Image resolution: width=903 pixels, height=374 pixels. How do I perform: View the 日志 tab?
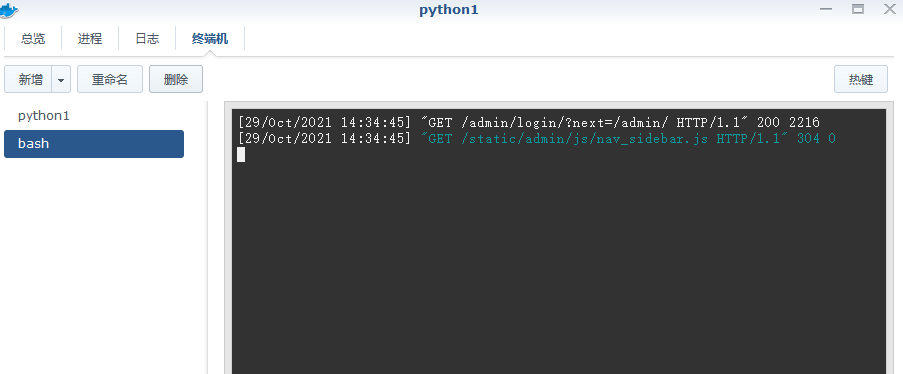[x=147, y=39]
